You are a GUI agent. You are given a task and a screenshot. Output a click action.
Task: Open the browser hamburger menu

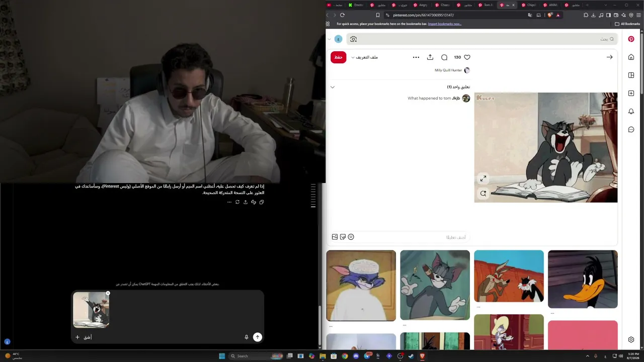point(638,15)
